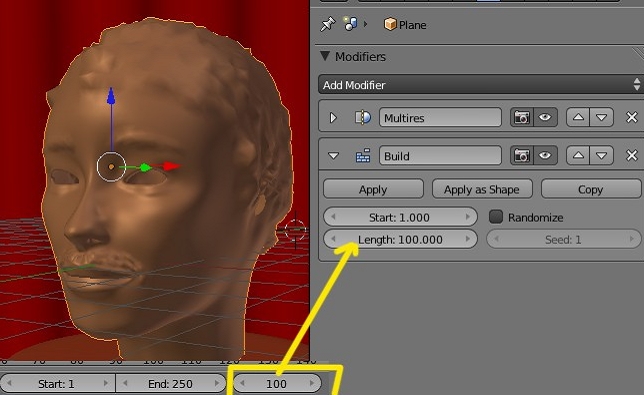644x395 pixels.
Task: Click the object datablock icon beside Plane
Action: point(350,24)
